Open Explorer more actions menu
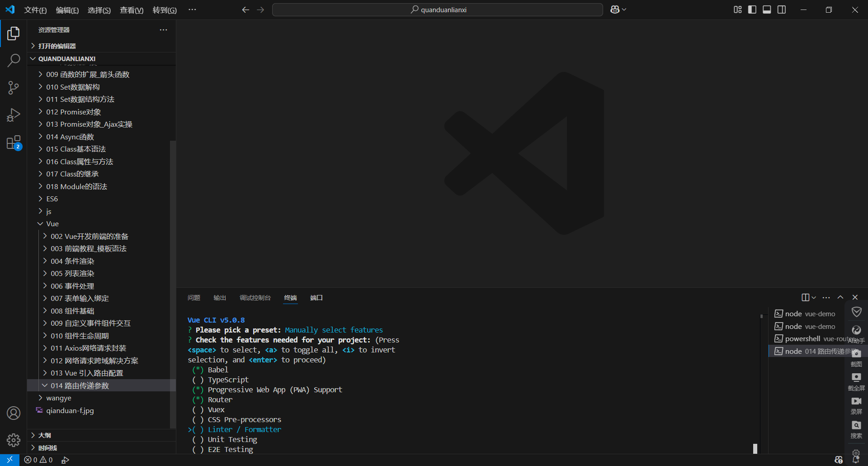Image resolution: width=868 pixels, height=466 pixels. click(x=163, y=30)
